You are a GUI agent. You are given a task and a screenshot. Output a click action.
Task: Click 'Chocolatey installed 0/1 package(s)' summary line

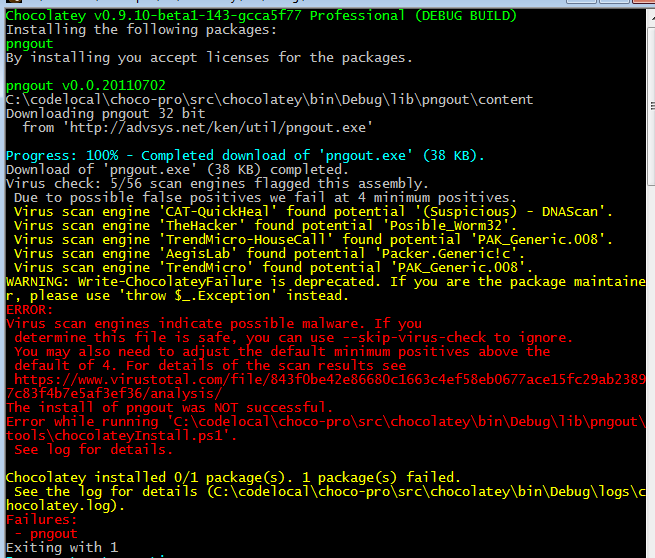233,478
